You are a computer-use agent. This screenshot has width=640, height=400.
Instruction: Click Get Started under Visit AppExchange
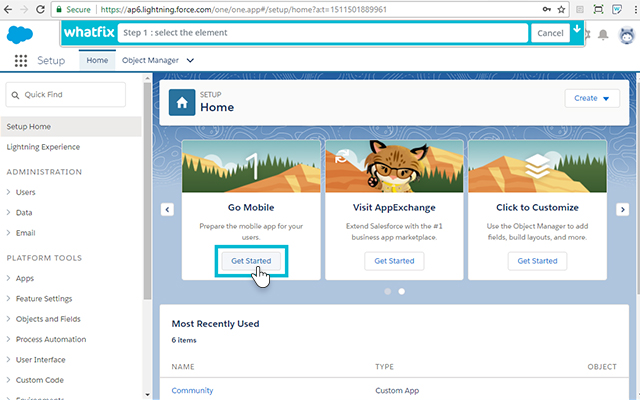394,261
